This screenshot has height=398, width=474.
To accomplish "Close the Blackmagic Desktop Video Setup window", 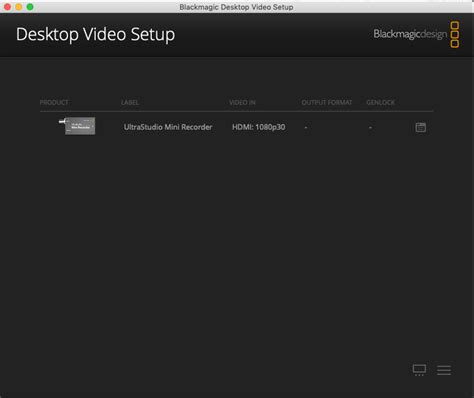I will 8,7.
